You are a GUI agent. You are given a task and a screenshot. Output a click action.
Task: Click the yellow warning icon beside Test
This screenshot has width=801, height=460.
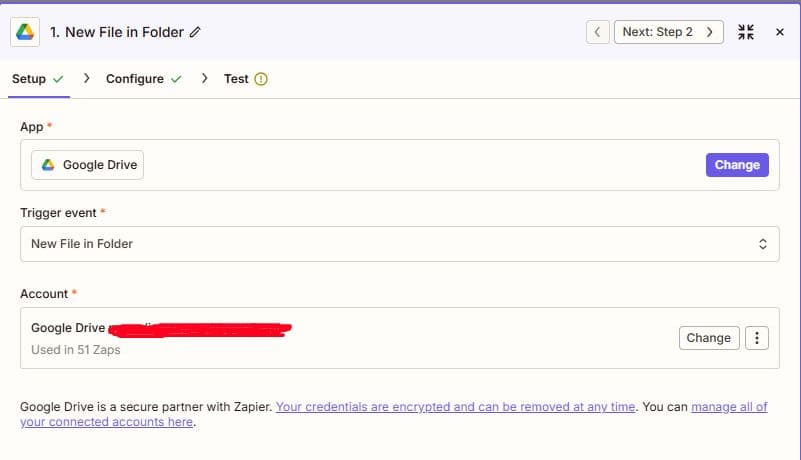[262, 79]
